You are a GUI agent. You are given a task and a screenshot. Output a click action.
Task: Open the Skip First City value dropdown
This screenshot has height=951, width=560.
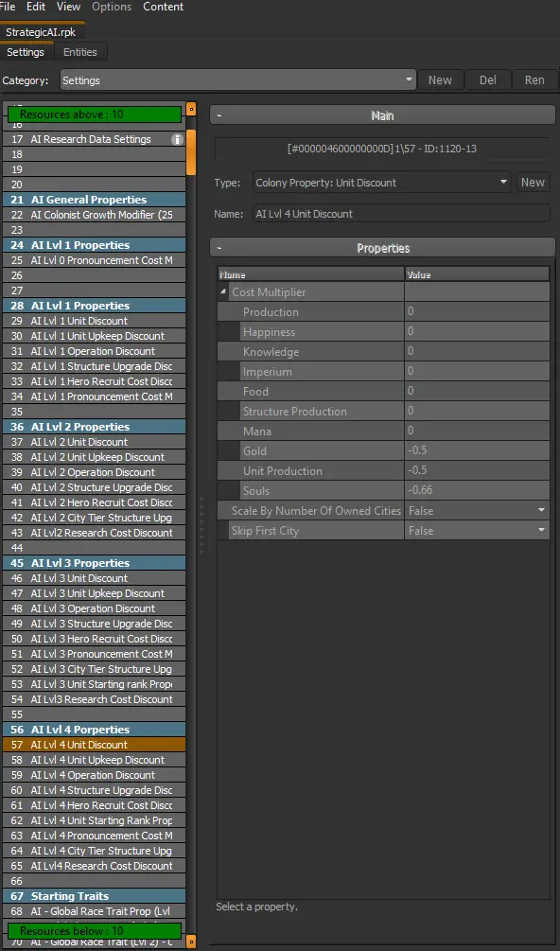(477, 531)
